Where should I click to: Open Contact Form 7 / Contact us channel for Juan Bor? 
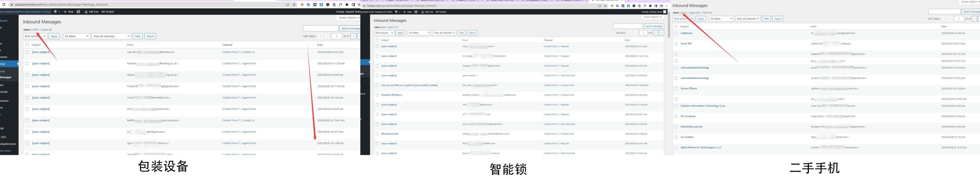[238, 52]
